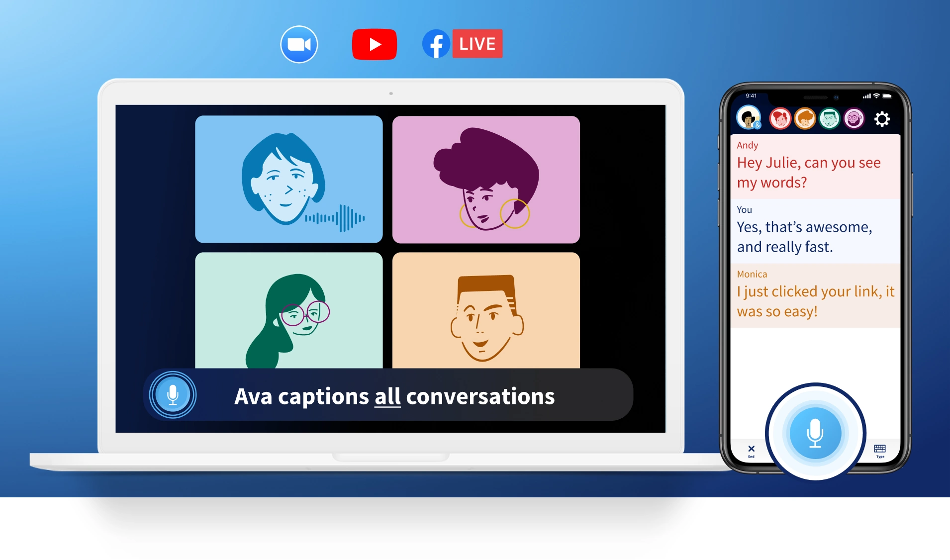Tap the large blue microphone button on the phone
Image resolution: width=950 pixels, height=560 pixels.
coord(815,432)
